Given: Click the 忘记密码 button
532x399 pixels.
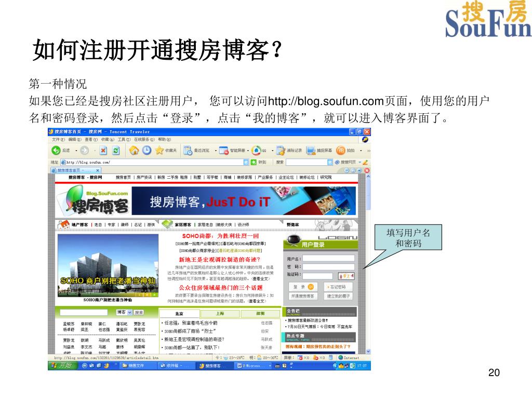Looking at the screenshot, I should click(338, 287).
